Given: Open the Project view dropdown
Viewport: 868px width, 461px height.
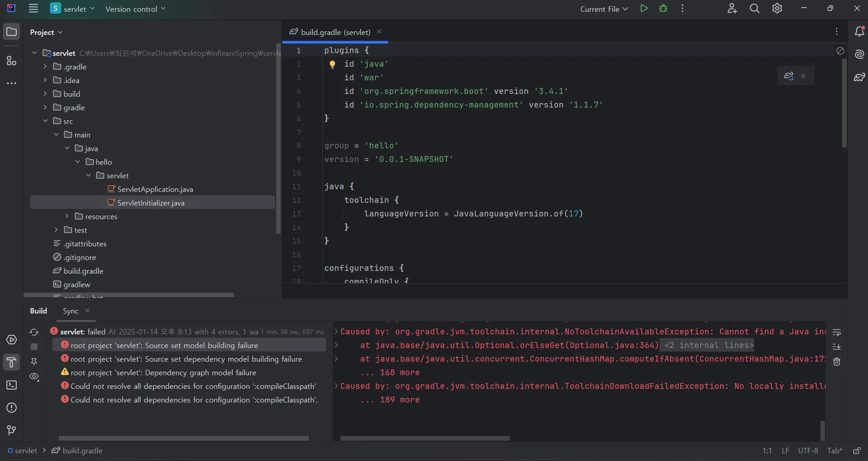Looking at the screenshot, I should click(x=46, y=32).
